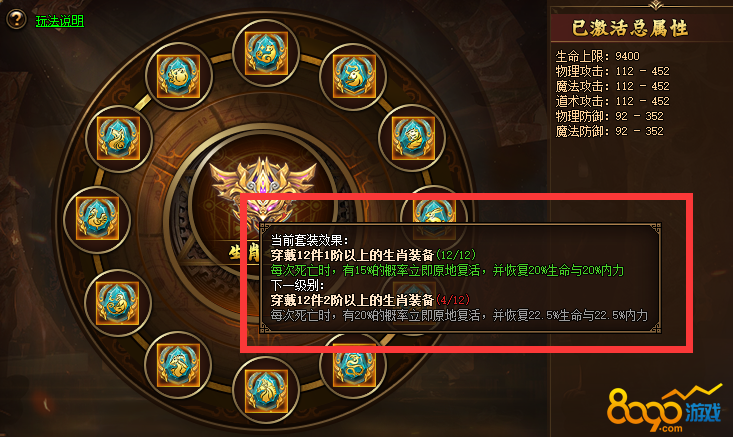The width and height of the screenshot is (733, 437).
Task: Select the Pig zodiac gem slot
Action: click(x=178, y=76)
